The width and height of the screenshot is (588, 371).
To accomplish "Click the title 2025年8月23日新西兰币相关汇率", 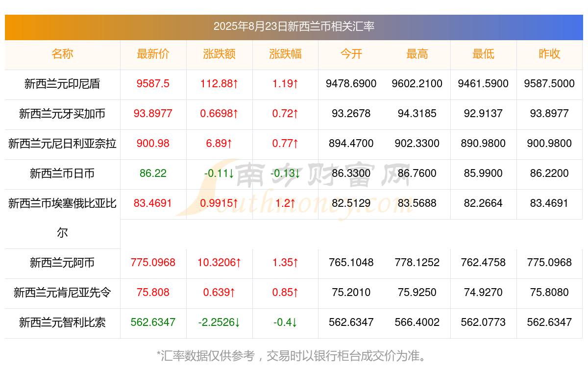I will [294, 26].
